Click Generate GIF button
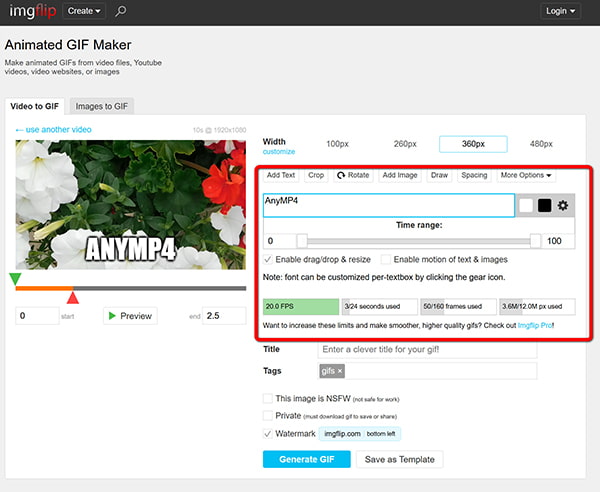 click(307, 459)
